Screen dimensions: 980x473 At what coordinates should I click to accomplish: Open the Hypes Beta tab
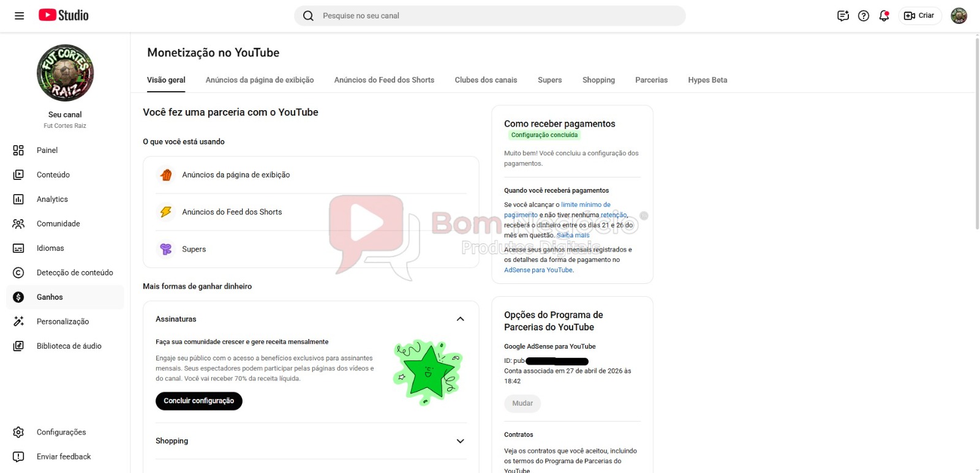tap(707, 80)
